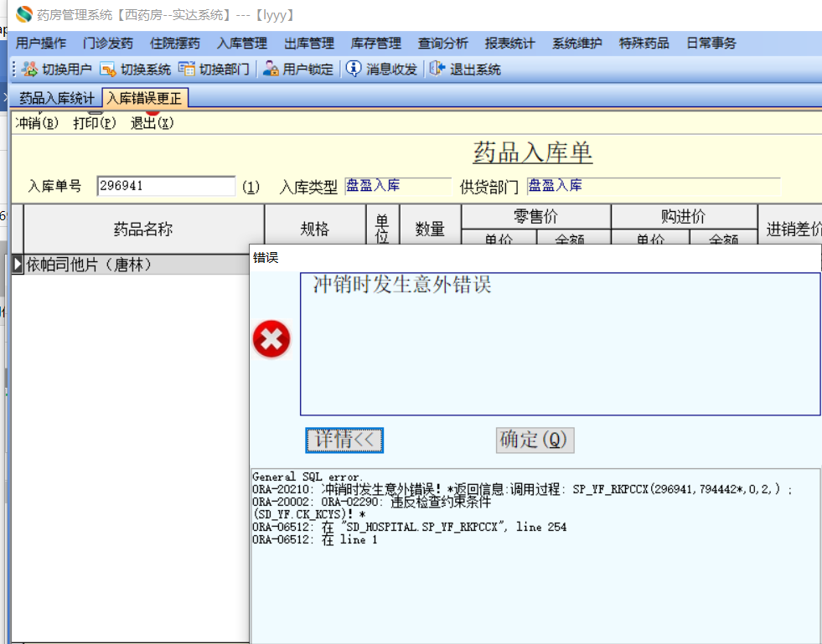
Task: Open the 日常事务 menu
Action: [x=712, y=43]
